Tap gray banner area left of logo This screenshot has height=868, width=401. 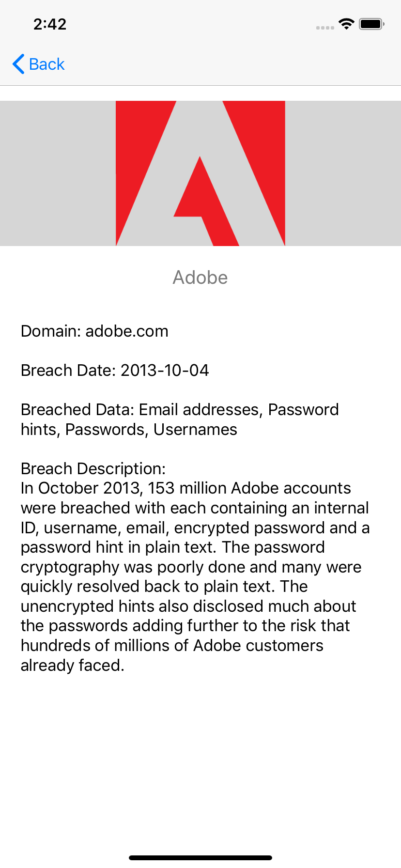click(x=58, y=173)
